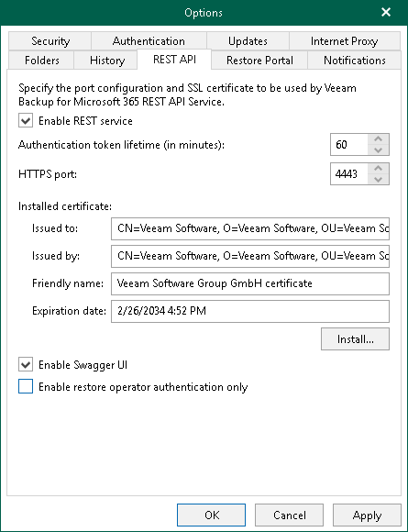Uncheck Enable REST service checkbox

tap(26, 121)
